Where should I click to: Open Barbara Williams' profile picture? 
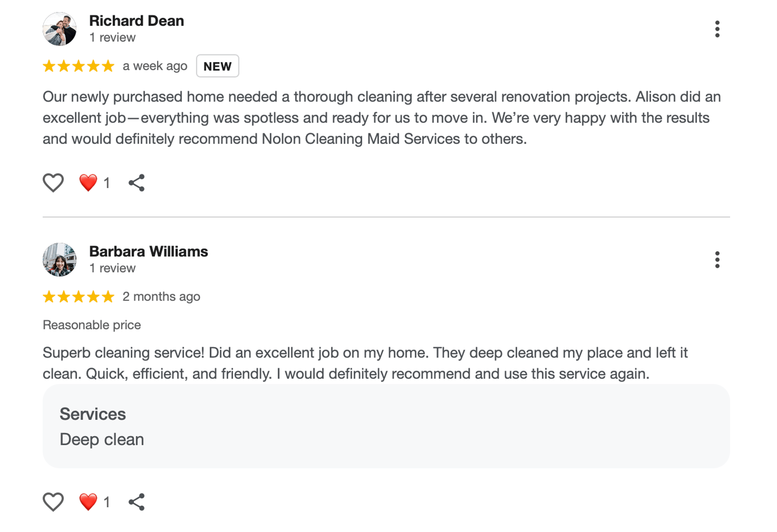point(59,260)
